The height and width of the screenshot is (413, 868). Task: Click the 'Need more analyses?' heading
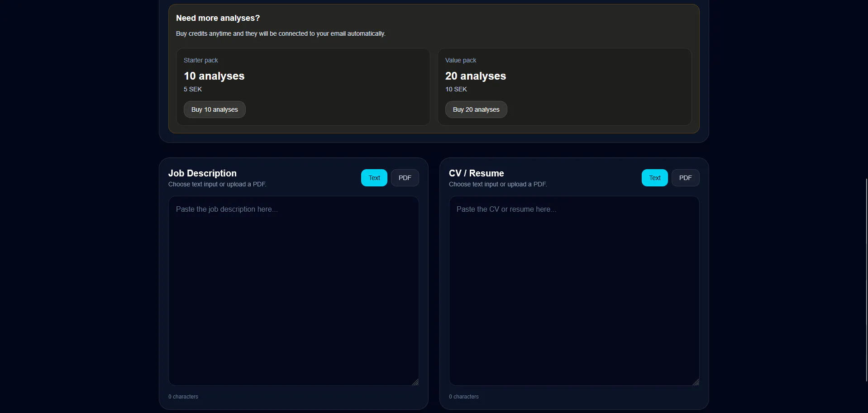pos(218,18)
